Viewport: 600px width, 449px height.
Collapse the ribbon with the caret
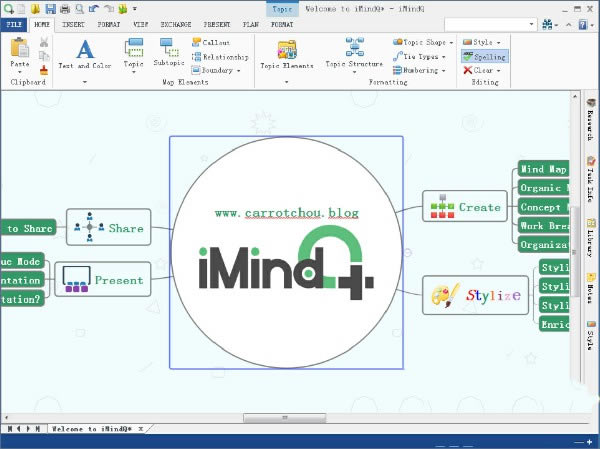click(x=569, y=25)
